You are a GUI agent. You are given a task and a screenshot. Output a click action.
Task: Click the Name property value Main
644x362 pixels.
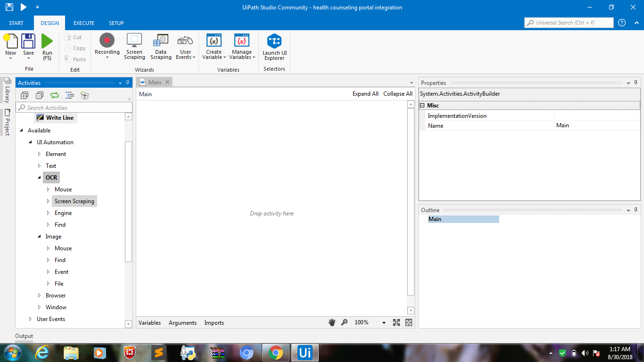point(597,125)
